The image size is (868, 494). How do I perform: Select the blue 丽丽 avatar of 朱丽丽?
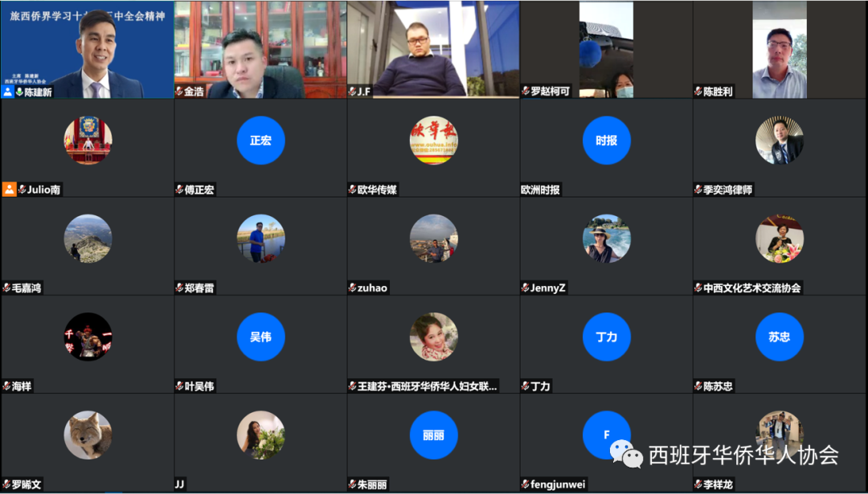(x=433, y=435)
